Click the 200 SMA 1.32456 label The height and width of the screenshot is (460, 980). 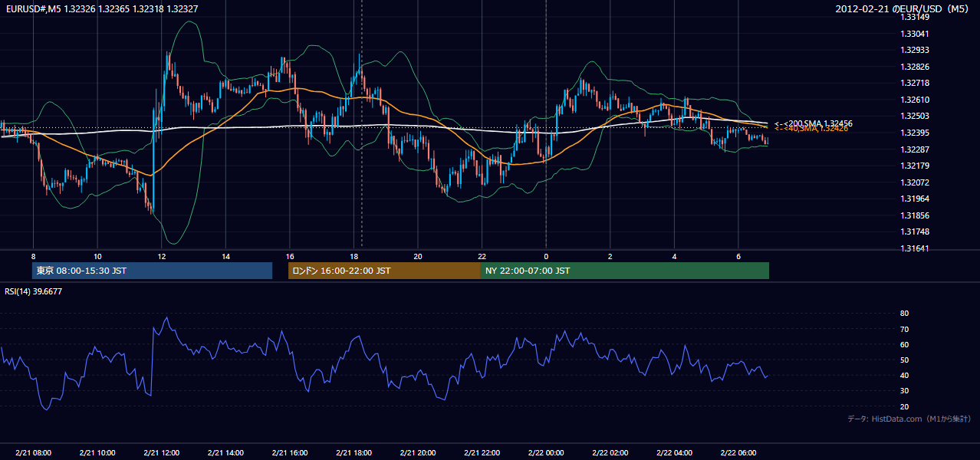(814, 123)
